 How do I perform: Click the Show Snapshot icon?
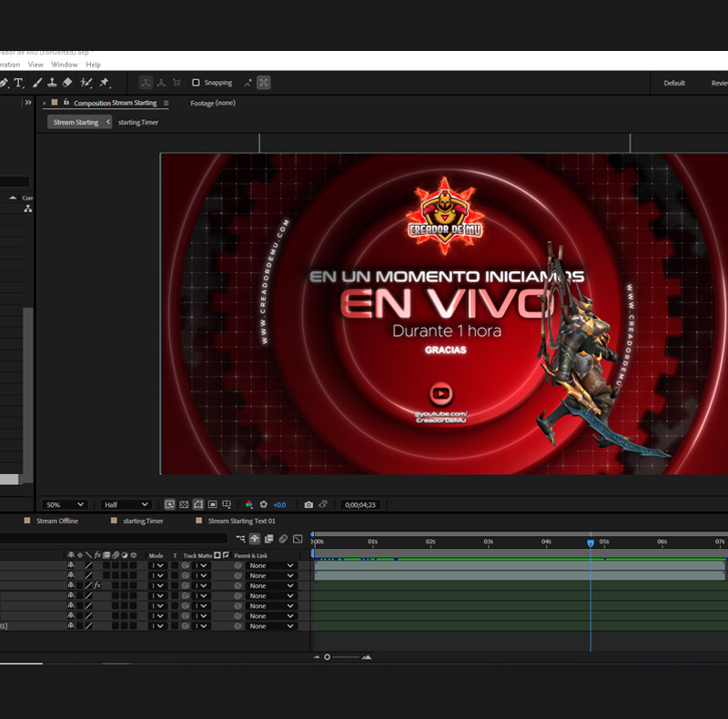[323, 504]
